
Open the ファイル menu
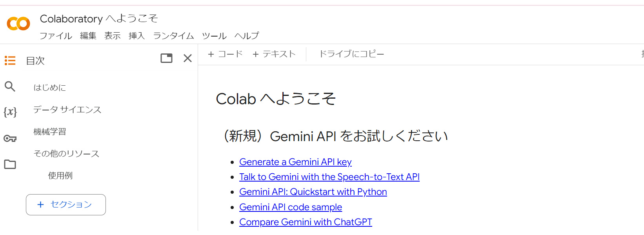click(56, 36)
